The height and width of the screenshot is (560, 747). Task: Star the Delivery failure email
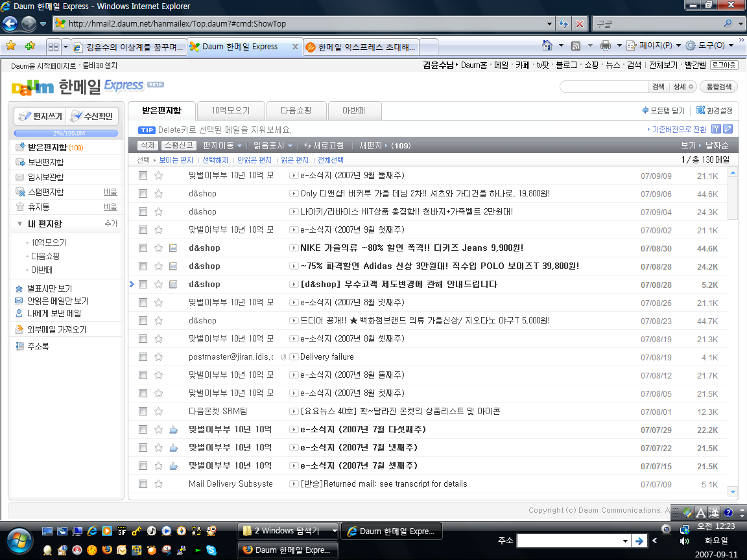(x=159, y=356)
